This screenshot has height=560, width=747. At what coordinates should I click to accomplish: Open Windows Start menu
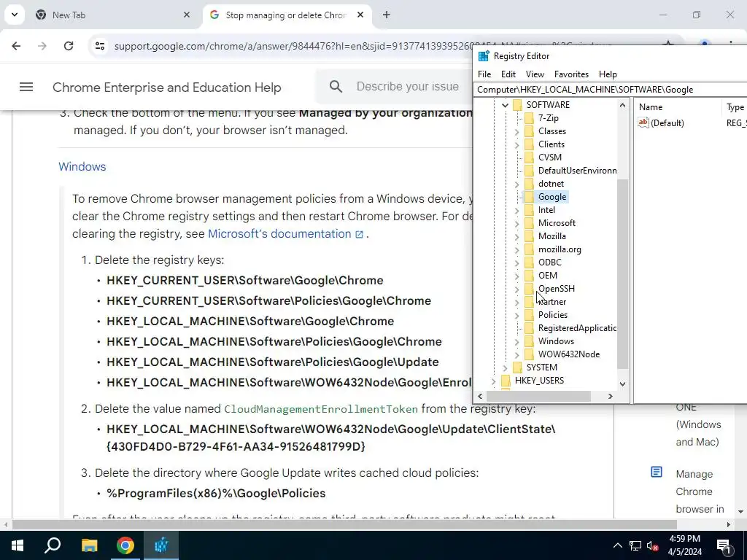[x=18, y=545]
